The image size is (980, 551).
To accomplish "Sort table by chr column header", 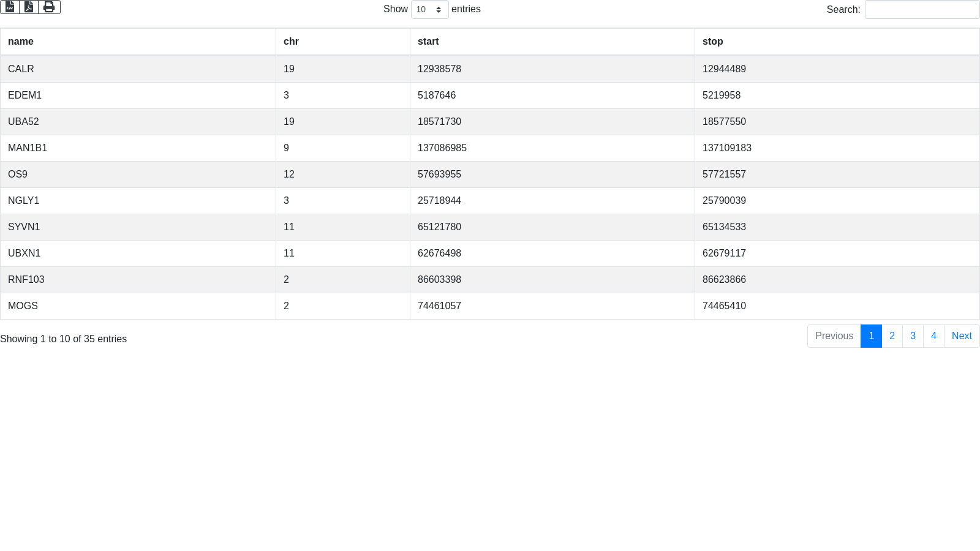I will [291, 42].
